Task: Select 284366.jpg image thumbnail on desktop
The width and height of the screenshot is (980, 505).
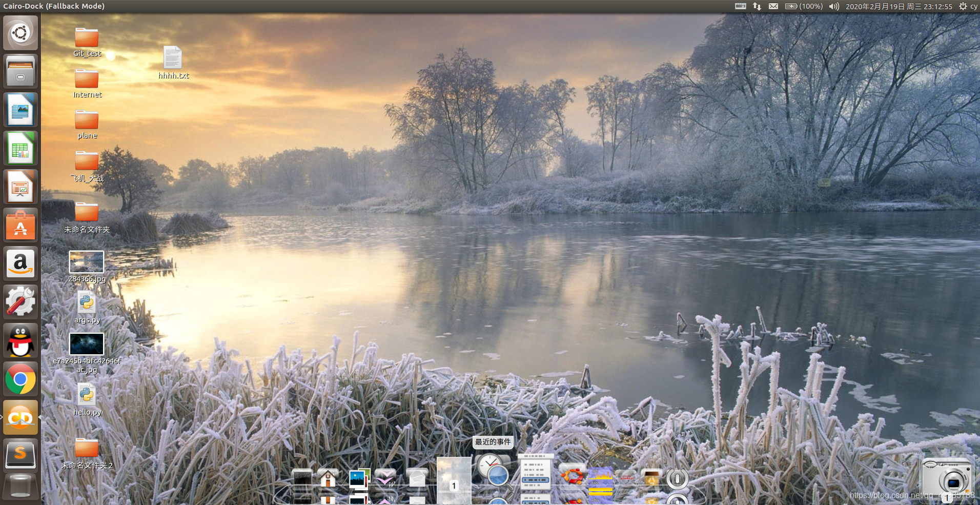Action: (87, 267)
